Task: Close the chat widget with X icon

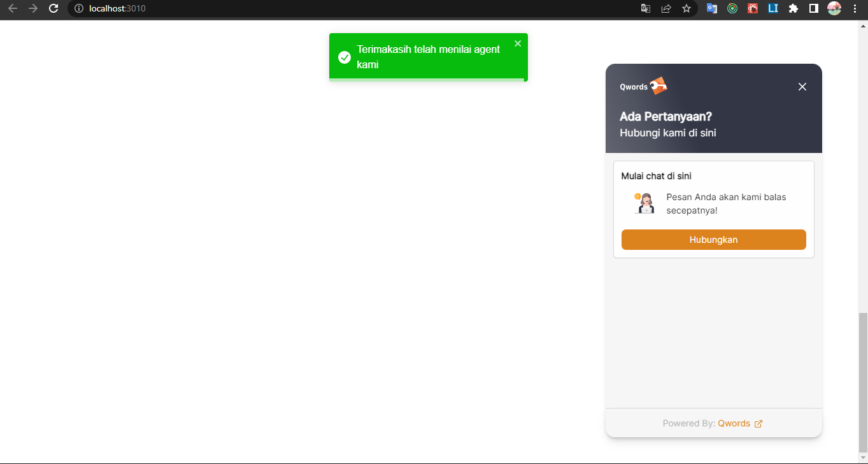Action: tap(802, 87)
